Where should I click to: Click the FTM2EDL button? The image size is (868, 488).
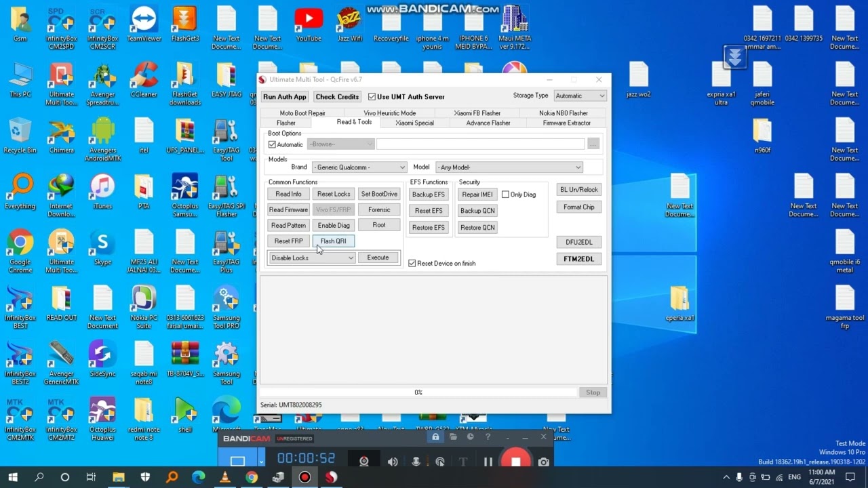pyautogui.click(x=578, y=259)
